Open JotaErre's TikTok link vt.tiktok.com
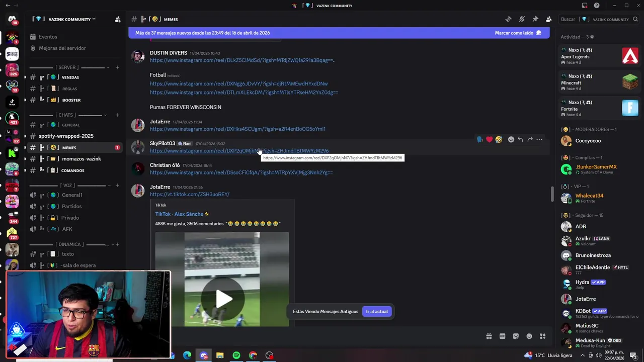The width and height of the screenshot is (644, 362). (x=190, y=195)
